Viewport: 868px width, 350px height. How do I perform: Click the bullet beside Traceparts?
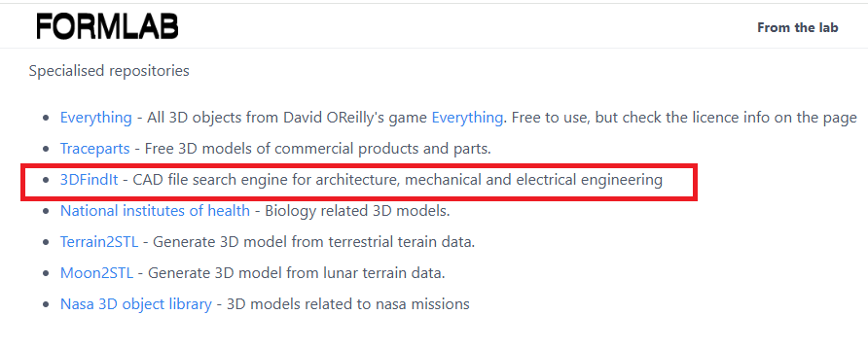(47, 150)
